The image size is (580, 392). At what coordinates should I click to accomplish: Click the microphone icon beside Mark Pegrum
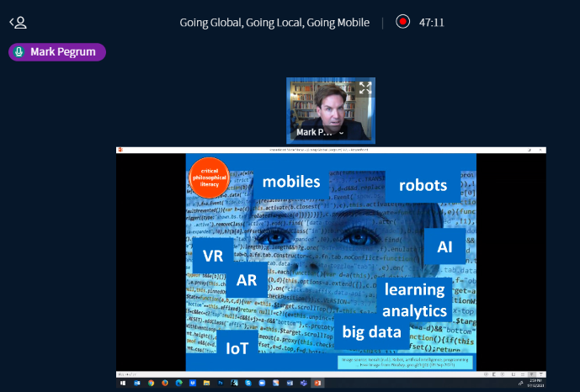pyautogui.click(x=19, y=52)
